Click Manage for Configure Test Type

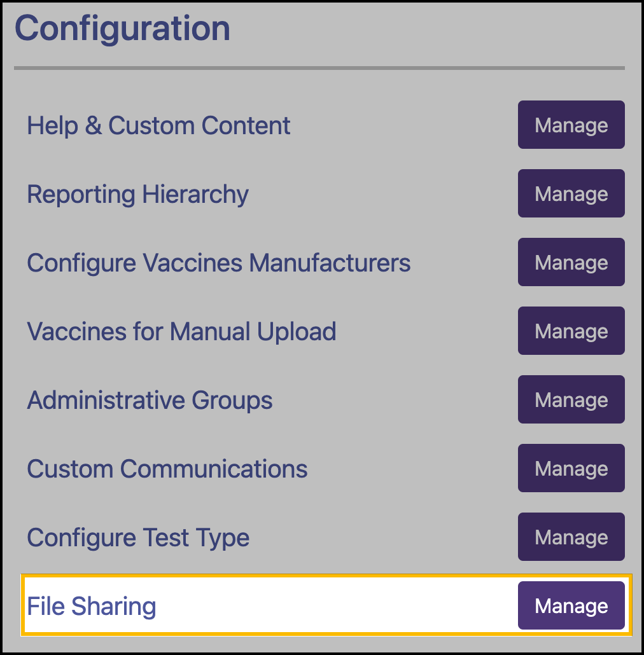pyautogui.click(x=571, y=537)
